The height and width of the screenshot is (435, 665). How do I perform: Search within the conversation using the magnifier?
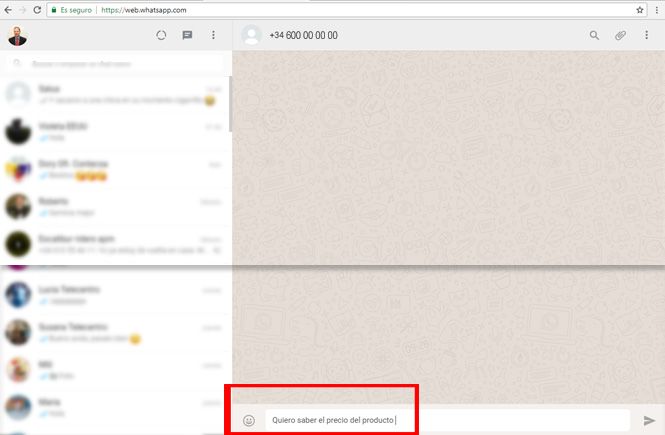coord(594,35)
